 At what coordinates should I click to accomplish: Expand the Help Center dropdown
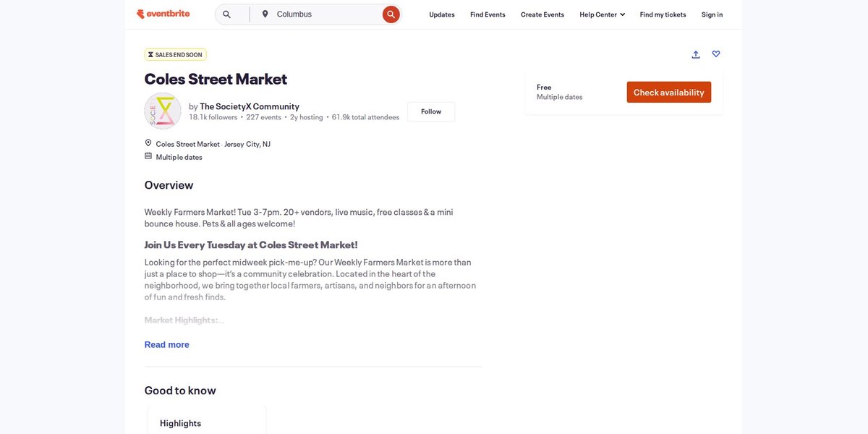coord(602,14)
